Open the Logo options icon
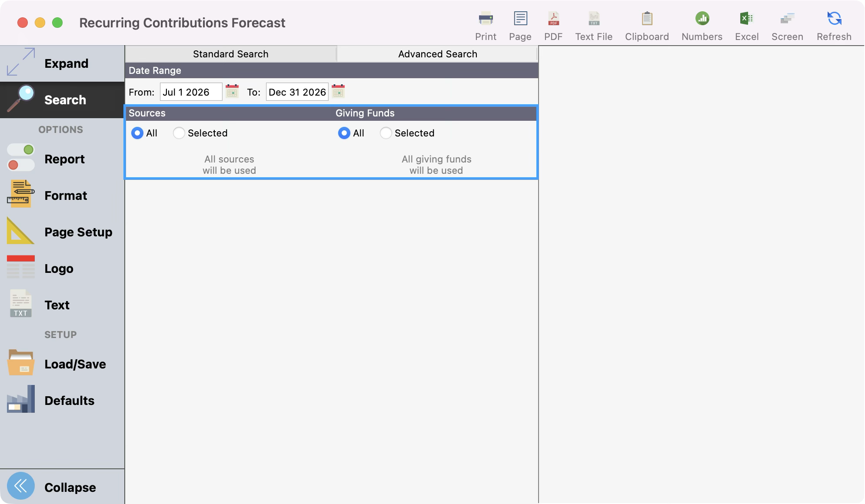The height and width of the screenshot is (504, 865). pos(20,267)
